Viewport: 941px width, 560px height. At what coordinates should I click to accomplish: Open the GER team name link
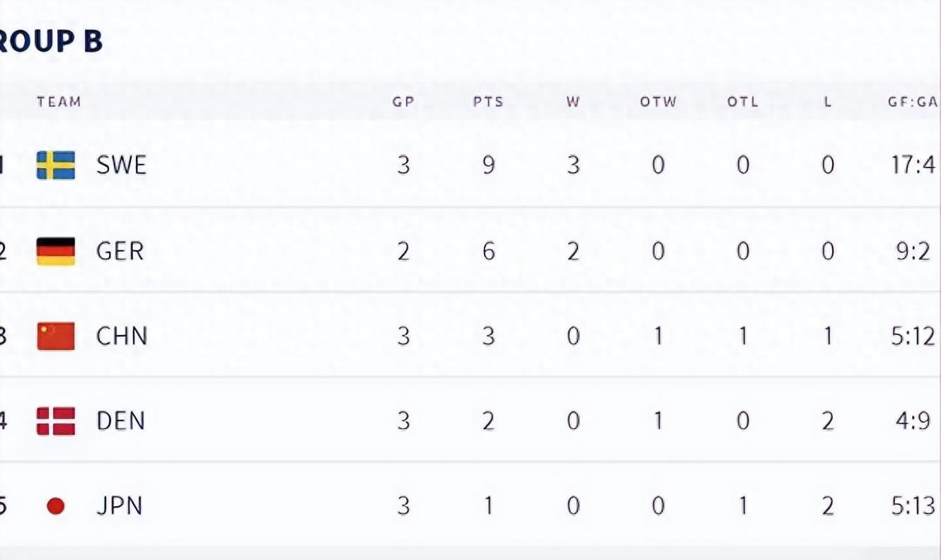tap(120, 251)
